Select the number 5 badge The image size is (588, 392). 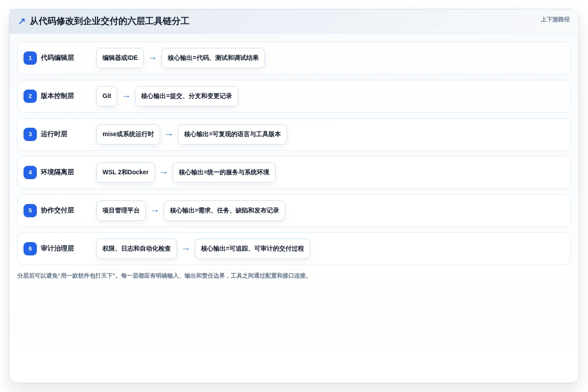tap(30, 211)
